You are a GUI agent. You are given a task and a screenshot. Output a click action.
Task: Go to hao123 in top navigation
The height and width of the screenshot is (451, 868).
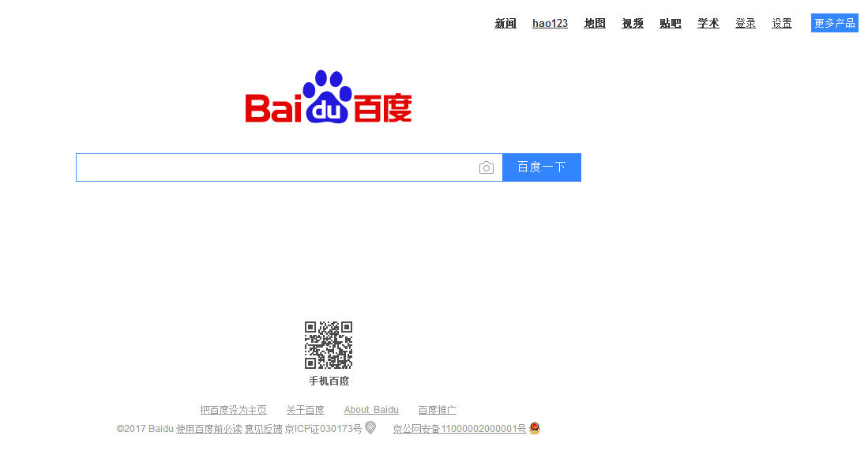tap(550, 23)
